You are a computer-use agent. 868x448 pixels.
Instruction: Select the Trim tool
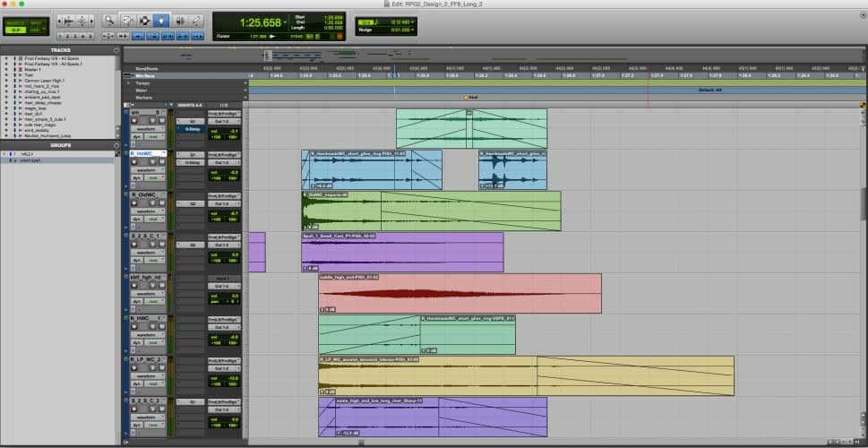[x=126, y=19]
